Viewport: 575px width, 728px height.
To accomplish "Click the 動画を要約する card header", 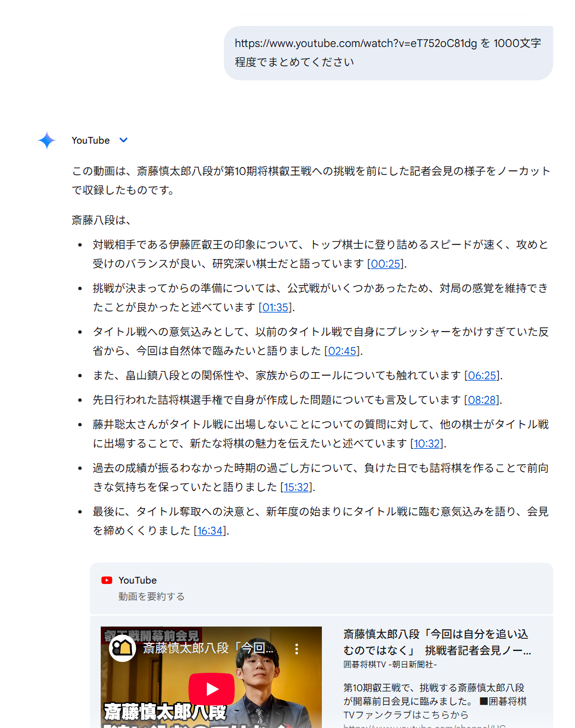I will point(151,596).
